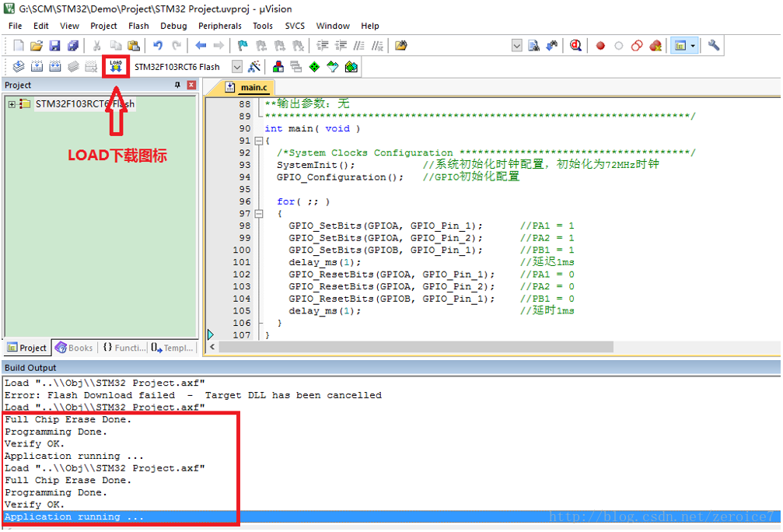
Task: Click the GPIO_Configuration call on line 94
Action: tap(340, 177)
